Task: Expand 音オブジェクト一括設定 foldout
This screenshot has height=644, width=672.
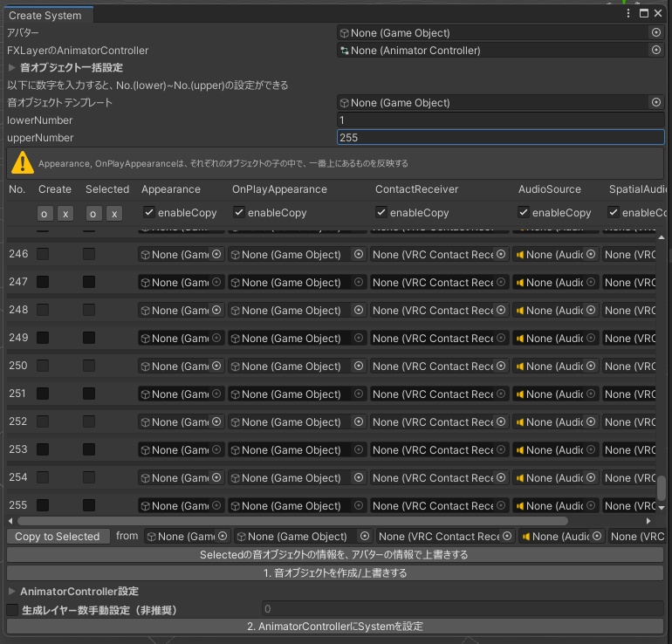Action: (x=12, y=67)
